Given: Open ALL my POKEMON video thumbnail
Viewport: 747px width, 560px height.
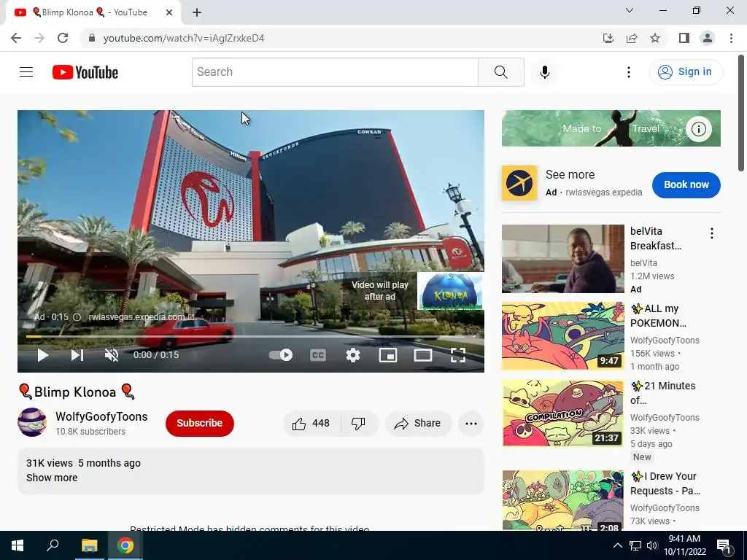Looking at the screenshot, I should point(562,335).
